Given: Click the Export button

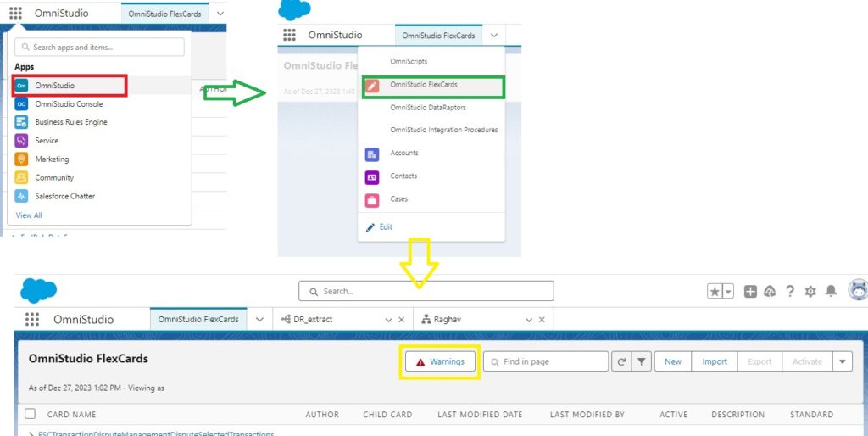Looking at the screenshot, I should coord(759,361).
